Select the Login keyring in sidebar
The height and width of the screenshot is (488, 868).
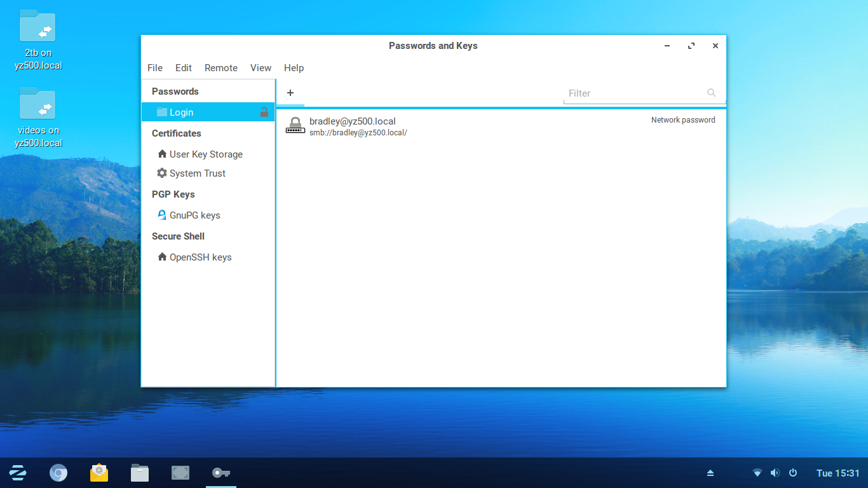(x=181, y=112)
